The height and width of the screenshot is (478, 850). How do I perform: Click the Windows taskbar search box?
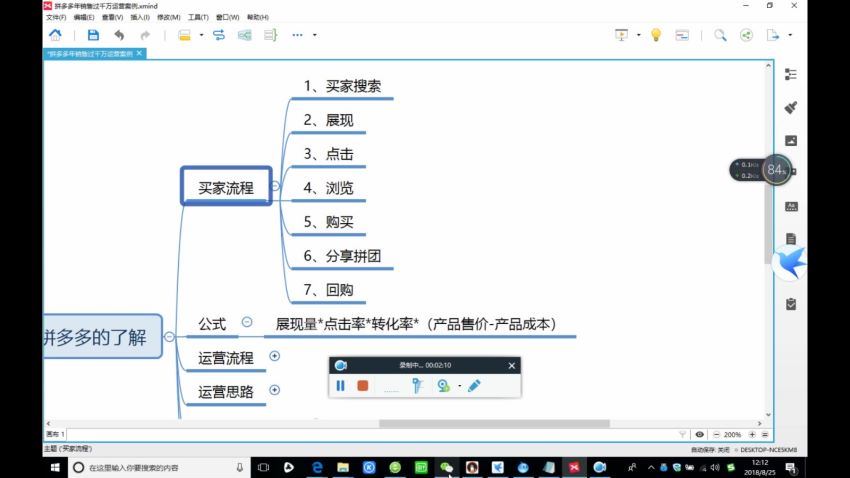click(159, 467)
